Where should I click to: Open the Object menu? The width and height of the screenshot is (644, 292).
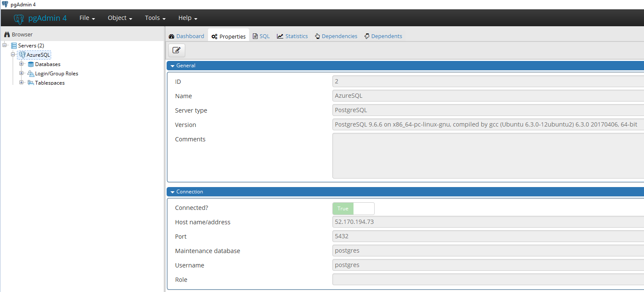[120, 18]
